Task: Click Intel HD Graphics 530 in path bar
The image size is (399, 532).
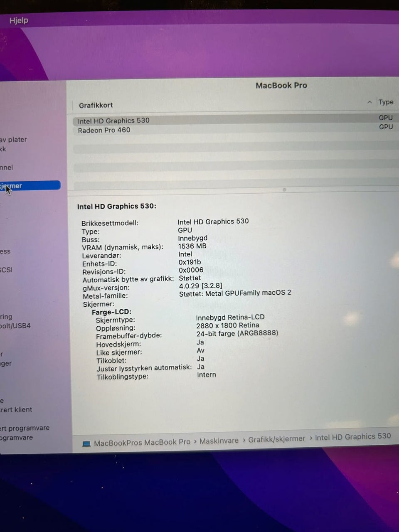Action: 353,437
